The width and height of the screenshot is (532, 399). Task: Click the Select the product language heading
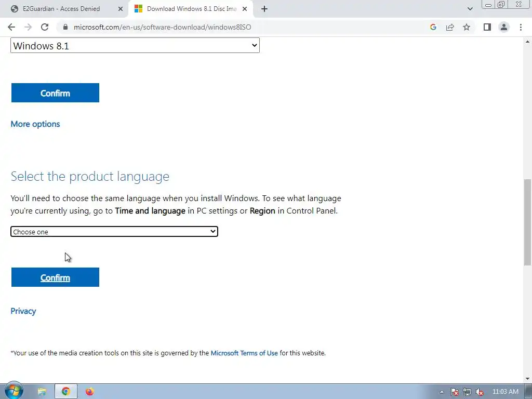click(90, 177)
